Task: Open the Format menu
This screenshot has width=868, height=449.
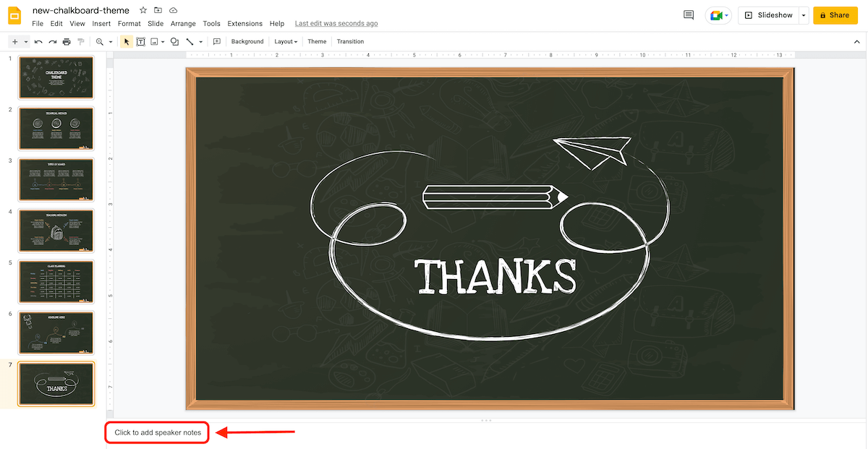Action: tap(129, 24)
